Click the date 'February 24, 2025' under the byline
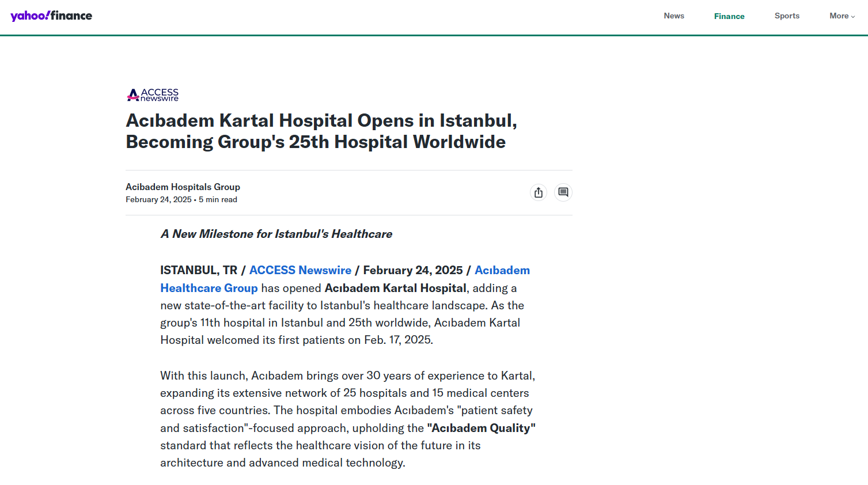This screenshot has width=868, height=485. coord(158,200)
